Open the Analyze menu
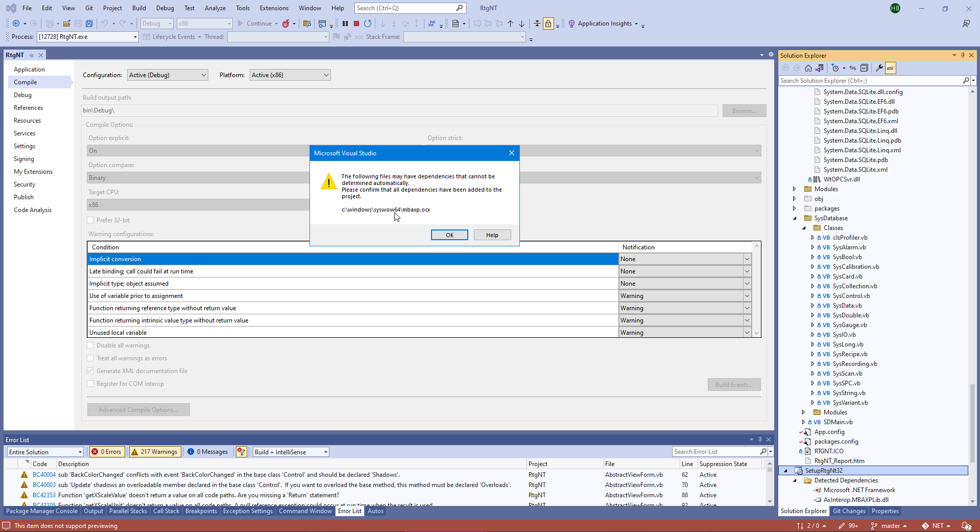 click(x=215, y=8)
